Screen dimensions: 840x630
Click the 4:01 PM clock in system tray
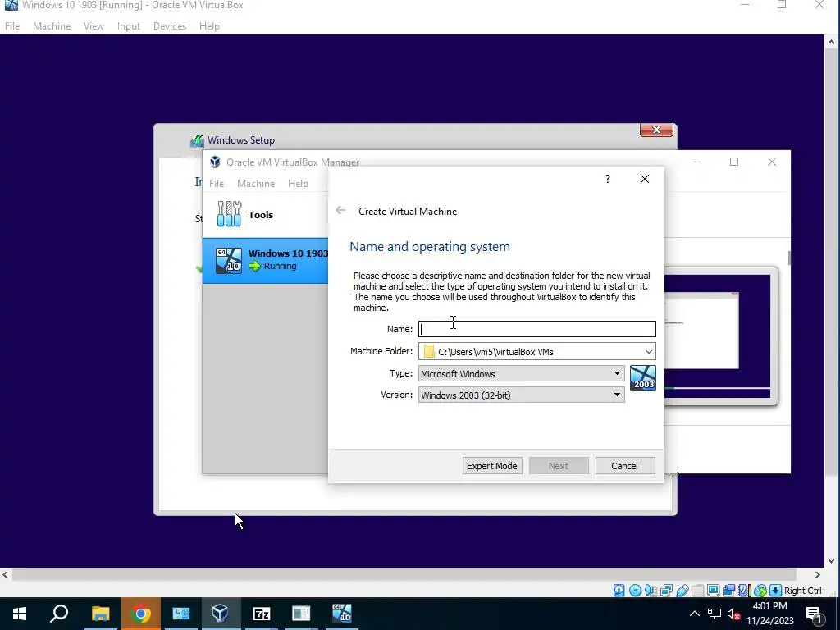[769, 606]
